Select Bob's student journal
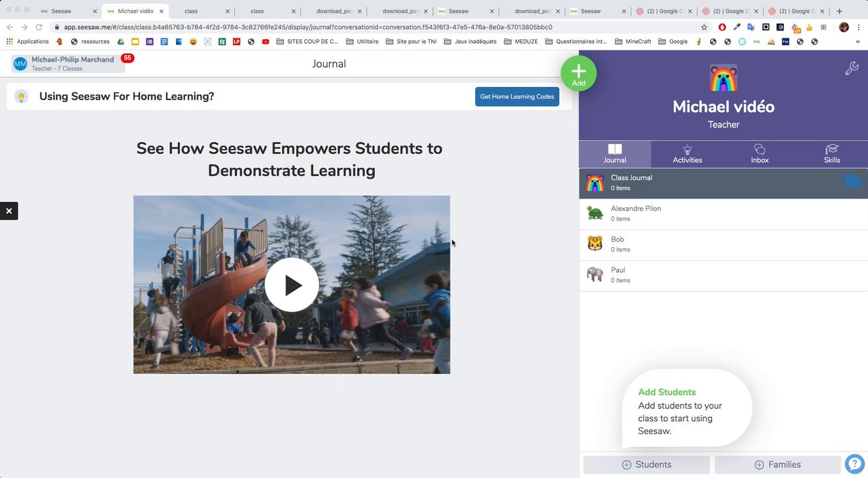Image resolution: width=868 pixels, height=478 pixels. click(723, 244)
